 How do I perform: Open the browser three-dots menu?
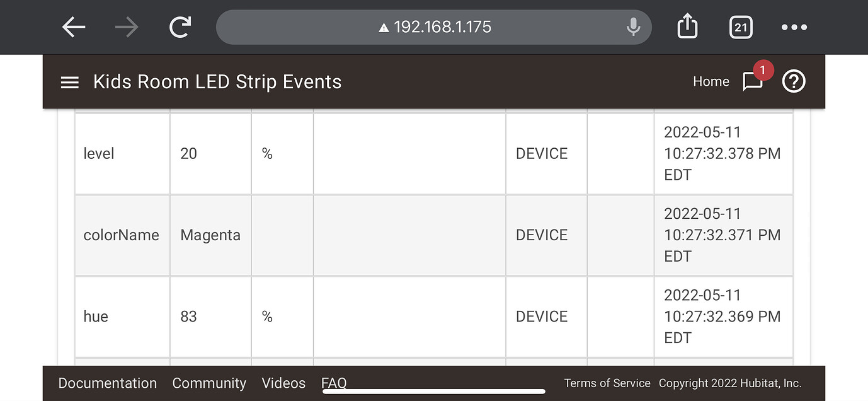click(794, 27)
